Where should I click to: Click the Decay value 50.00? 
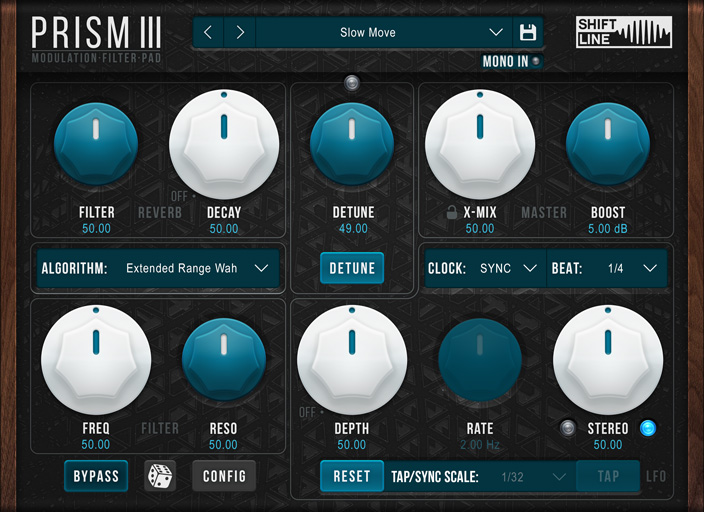tap(224, 229)
